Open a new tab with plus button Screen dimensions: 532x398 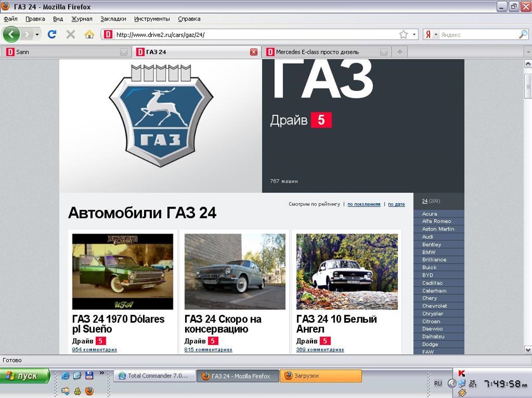pyautogui.click(x=400, y=52)
